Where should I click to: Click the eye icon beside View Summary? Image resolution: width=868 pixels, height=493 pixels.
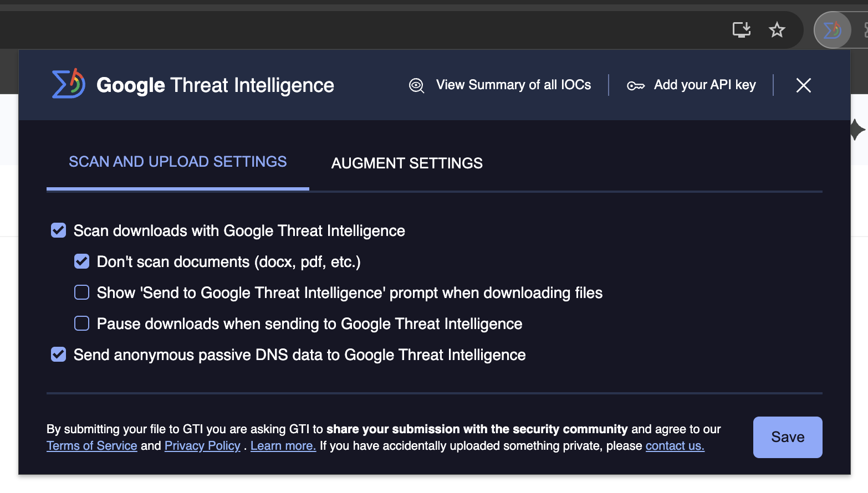pos(416,85)
